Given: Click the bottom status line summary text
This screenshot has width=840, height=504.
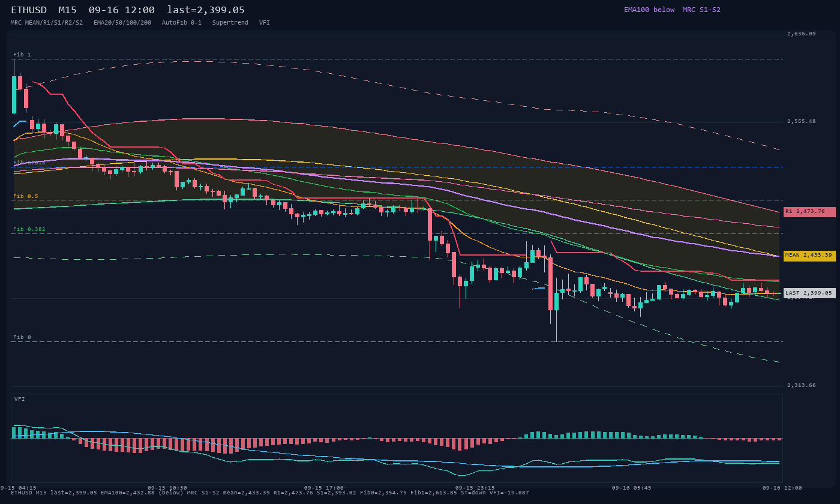Looking at the screenshot, I should click(270, 493).
